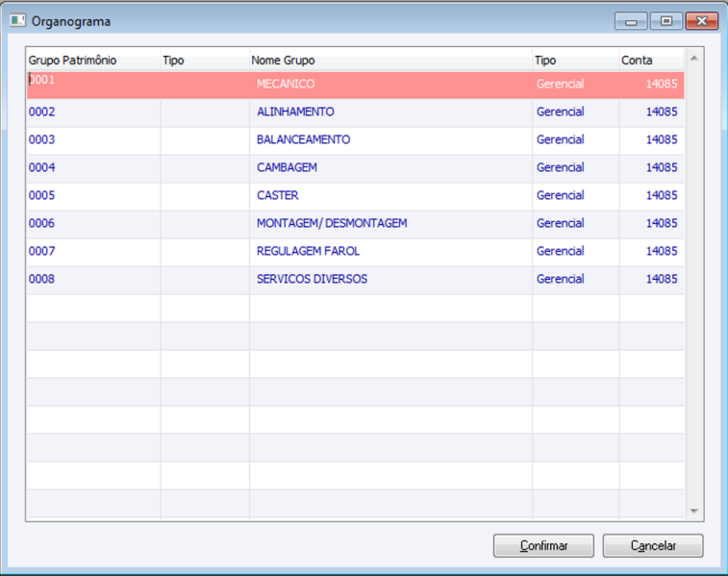This screenshot has height=576, width=728.
Task: Select the REGULAGEM FAROL row
Action: tap(355, 251)
